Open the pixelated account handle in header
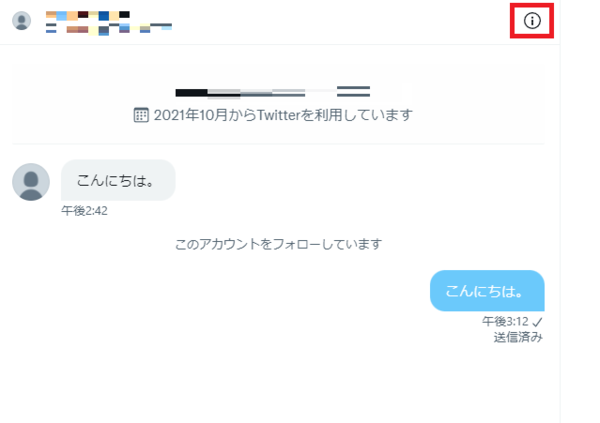The width and height of the screenshot is (600, 423). [109, 29]
